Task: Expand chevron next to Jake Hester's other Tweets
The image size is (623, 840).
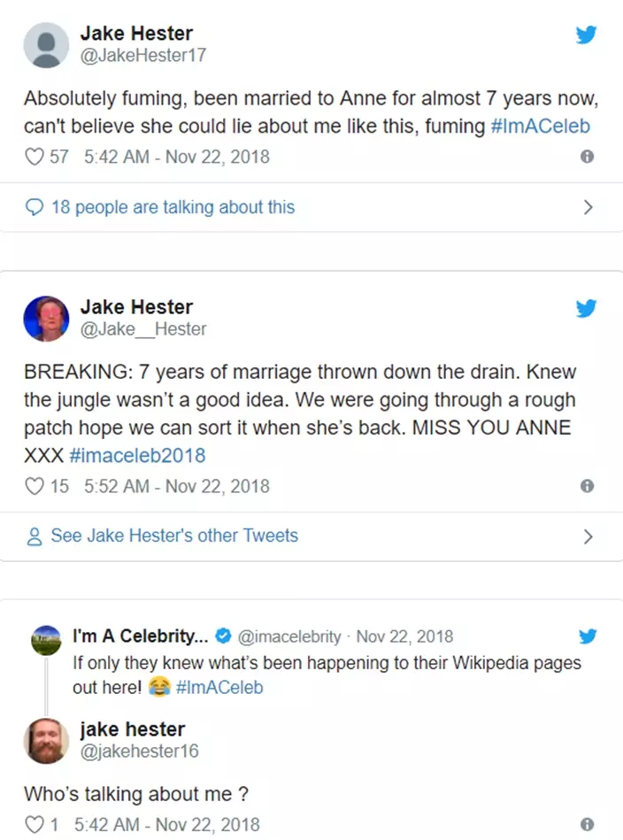Action: point(588,536)
